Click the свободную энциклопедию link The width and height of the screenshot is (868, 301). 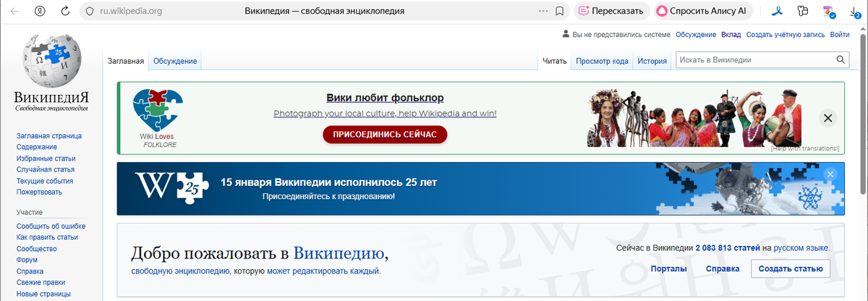181,271
